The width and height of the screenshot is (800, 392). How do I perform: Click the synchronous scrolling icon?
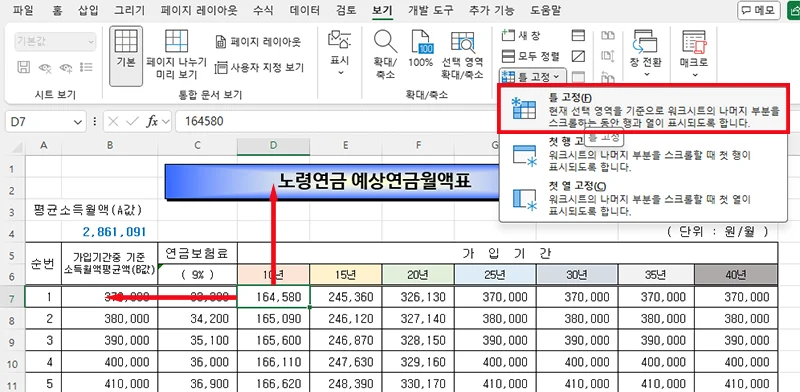click(608, 56)
